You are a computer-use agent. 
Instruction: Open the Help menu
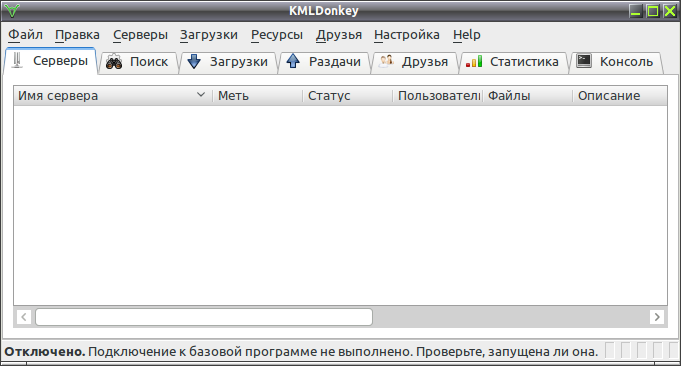click(x=467, y=35)
